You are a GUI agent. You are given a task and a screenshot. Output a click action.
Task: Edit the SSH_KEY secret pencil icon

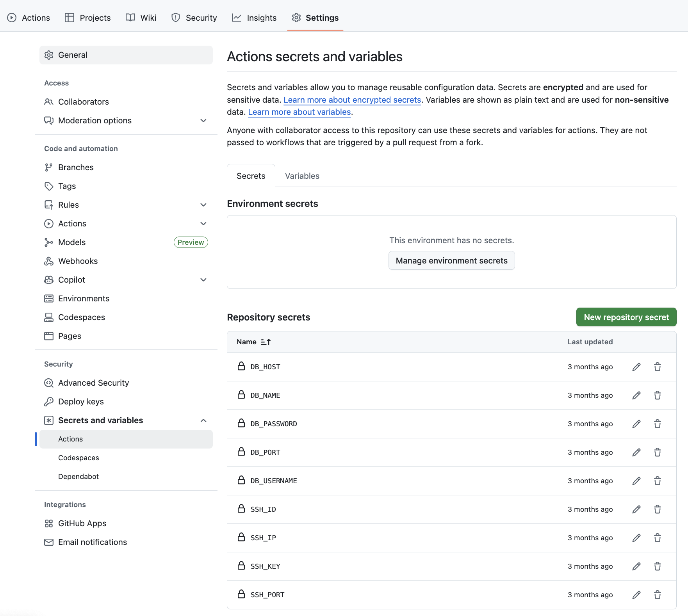(636, 566)
